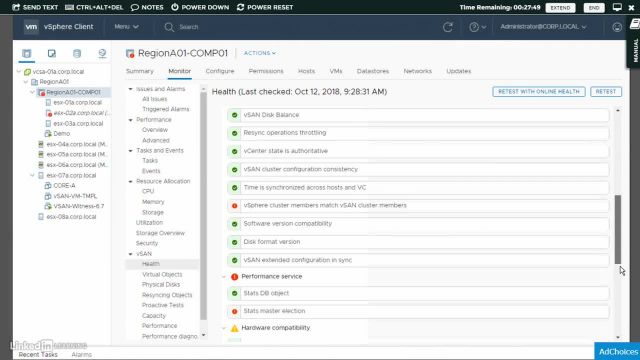
Task: Open the Hosts and Clusters inventory view icon
Action: 27,53
